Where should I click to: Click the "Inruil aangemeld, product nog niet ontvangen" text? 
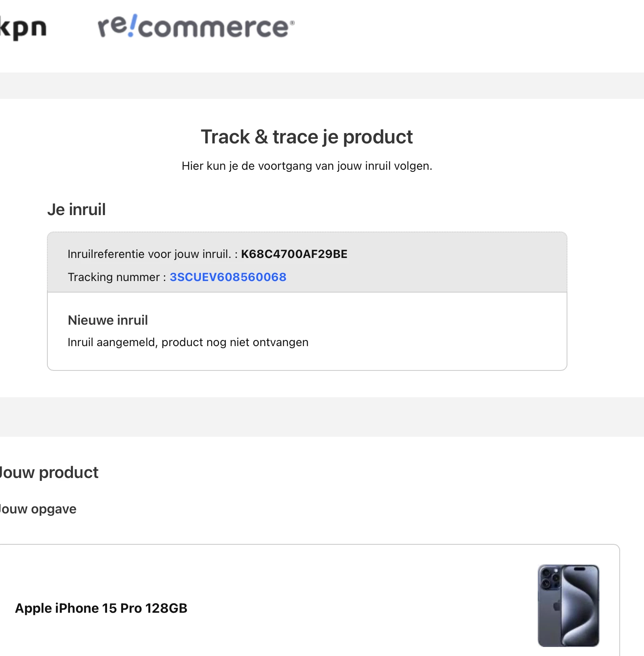[x=188, y=342]
